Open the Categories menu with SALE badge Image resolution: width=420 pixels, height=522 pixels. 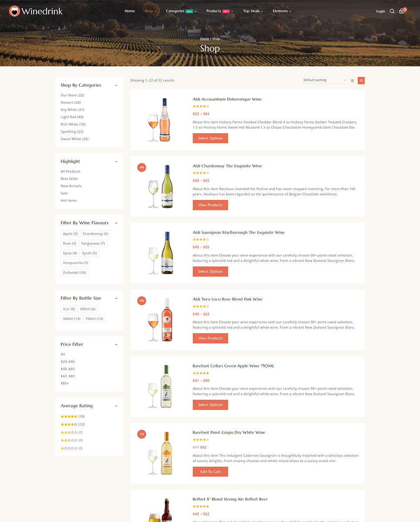(x=181, y=11)
